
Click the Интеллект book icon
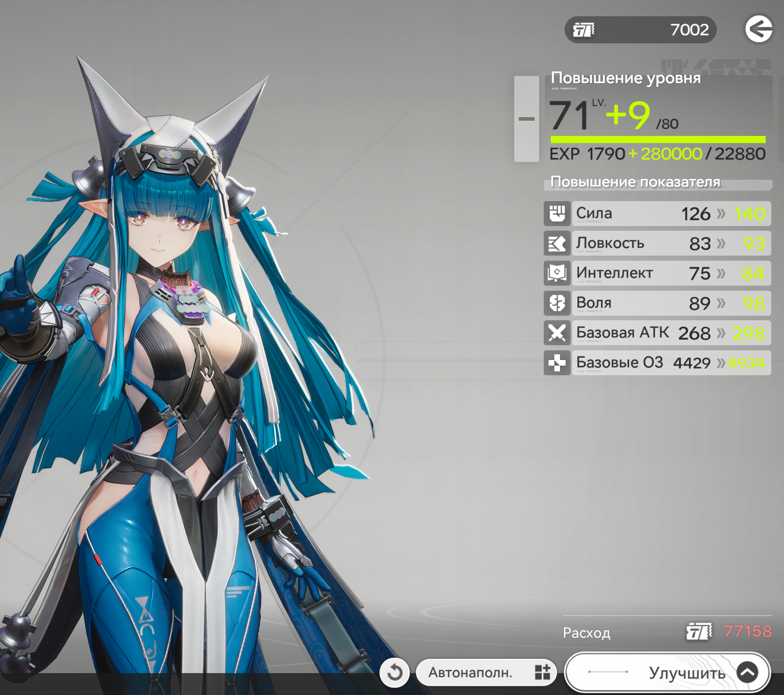pyautogui.click(x=557, y=273)
